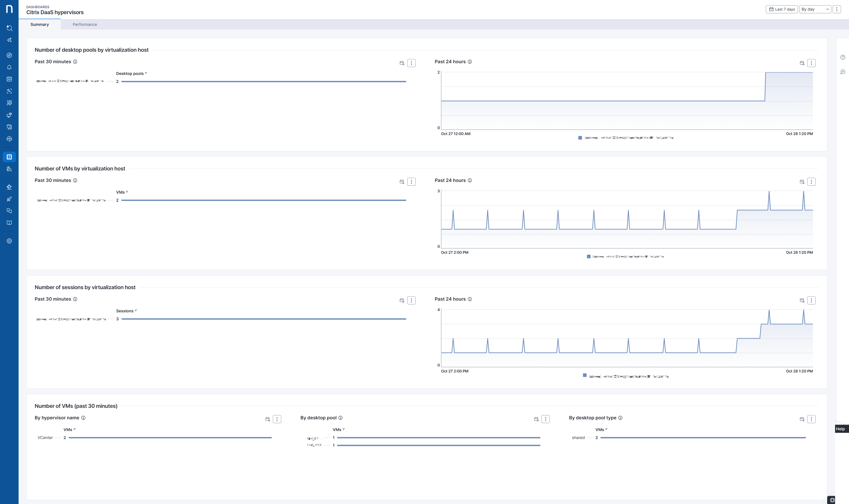This screenshot has height=504, width=849.
Task: Click the headset support icon in sidebar
Action: pyautogui.click(x=9, y=139)
